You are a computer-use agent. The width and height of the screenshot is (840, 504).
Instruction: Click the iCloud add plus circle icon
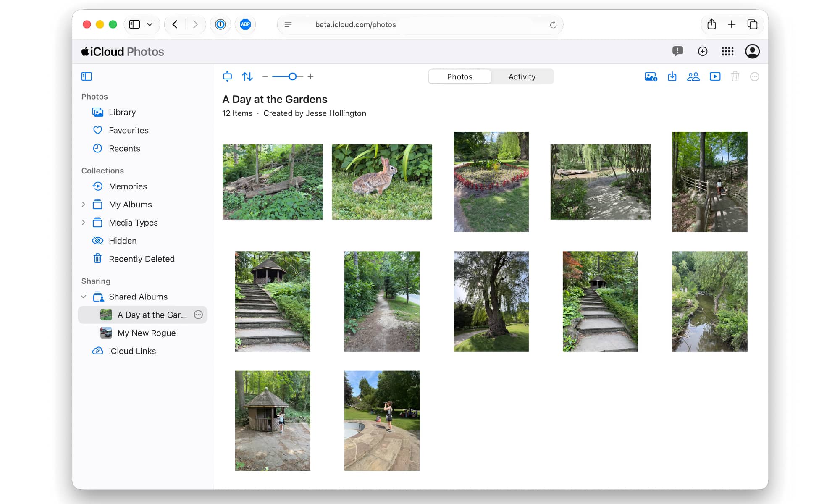click(x=703, y=51)
